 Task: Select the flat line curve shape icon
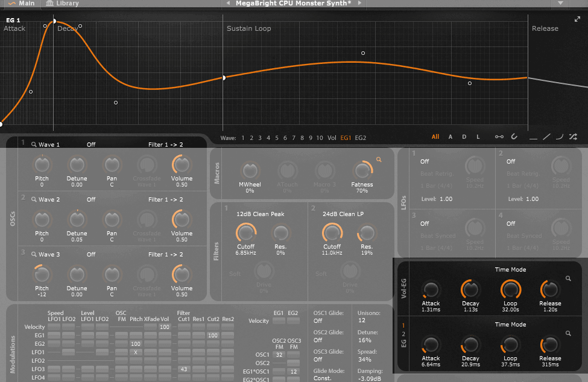(x=533, y=137)
